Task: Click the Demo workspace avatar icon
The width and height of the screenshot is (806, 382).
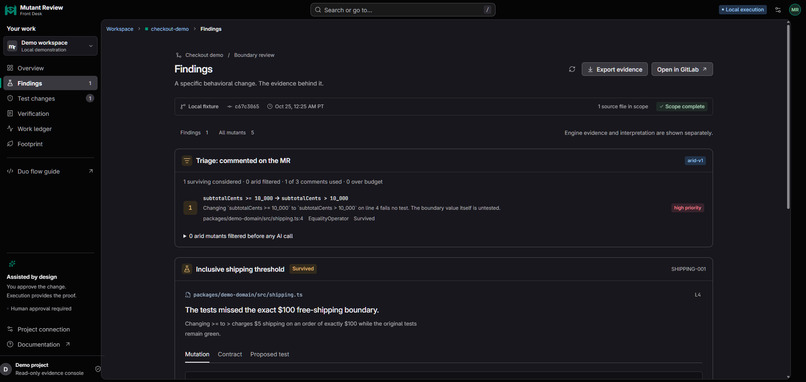Action: click(12, 46)
